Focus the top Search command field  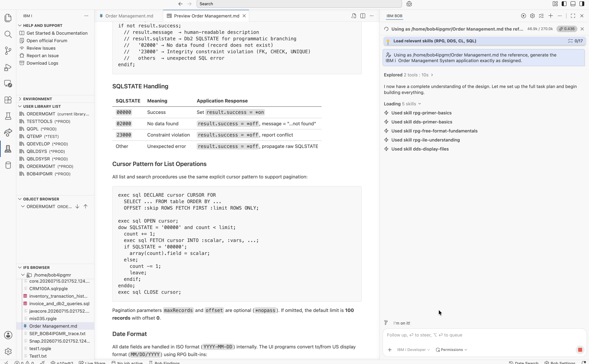coord(299,4)
